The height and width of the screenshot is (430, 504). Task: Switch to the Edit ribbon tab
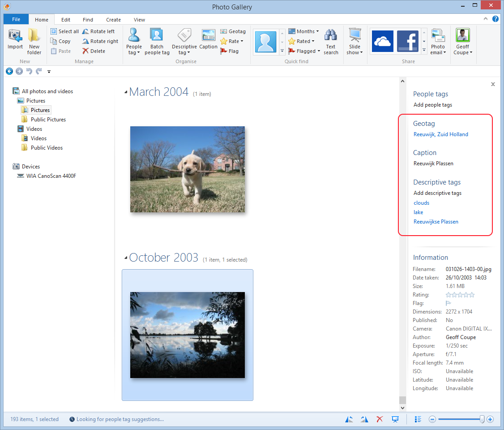[66, 20]
